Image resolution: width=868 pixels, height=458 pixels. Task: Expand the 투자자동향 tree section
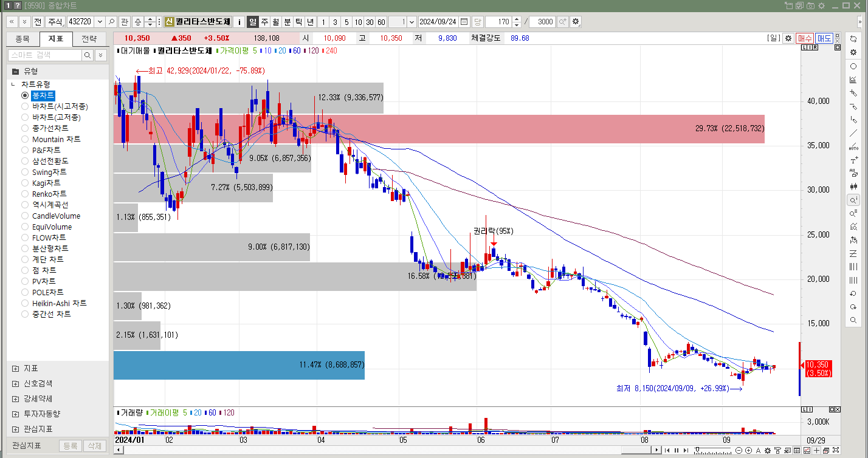click(15, 414)
